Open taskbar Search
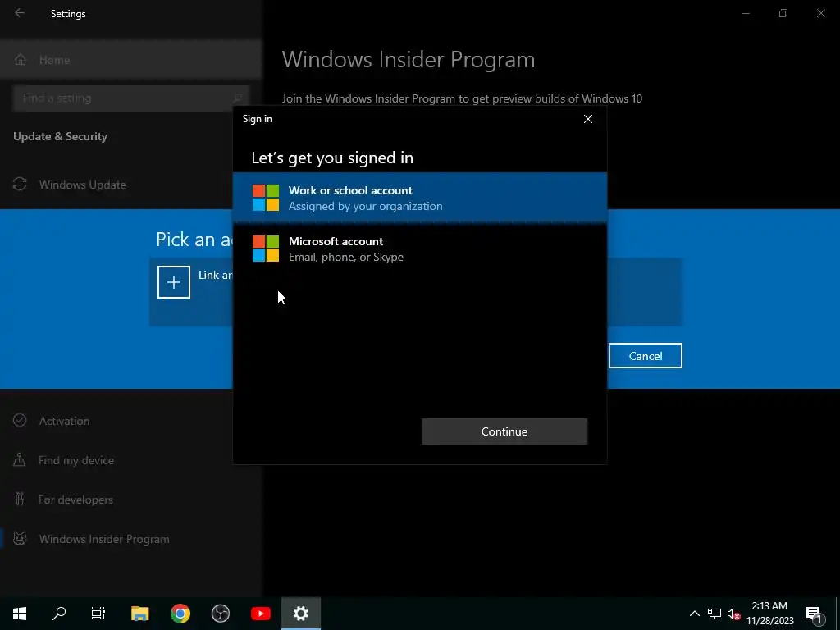This screenshot has height=630, width=840. (59, 614)
